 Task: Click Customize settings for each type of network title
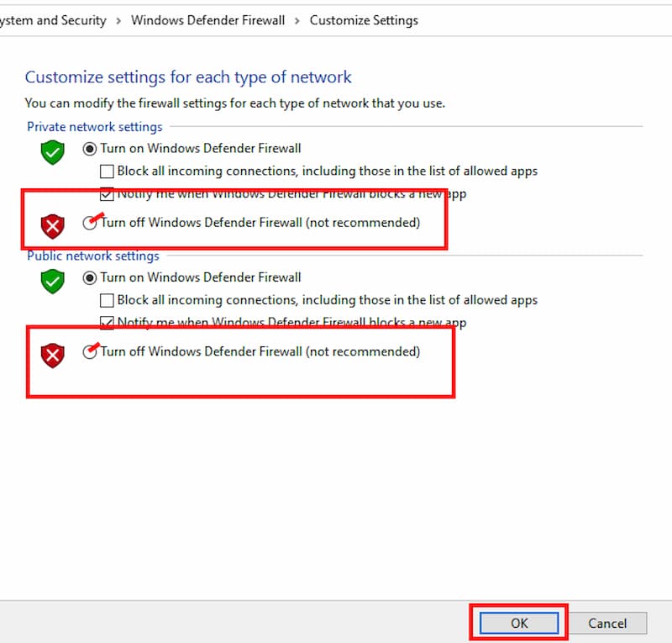188,77
